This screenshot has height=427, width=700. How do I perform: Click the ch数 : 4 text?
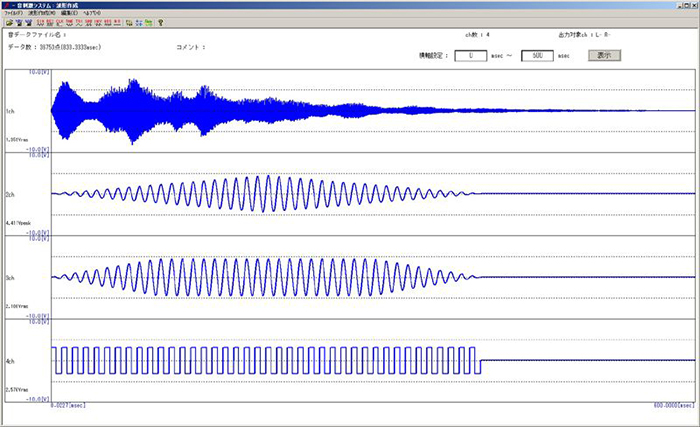click(x=477, y=34)
